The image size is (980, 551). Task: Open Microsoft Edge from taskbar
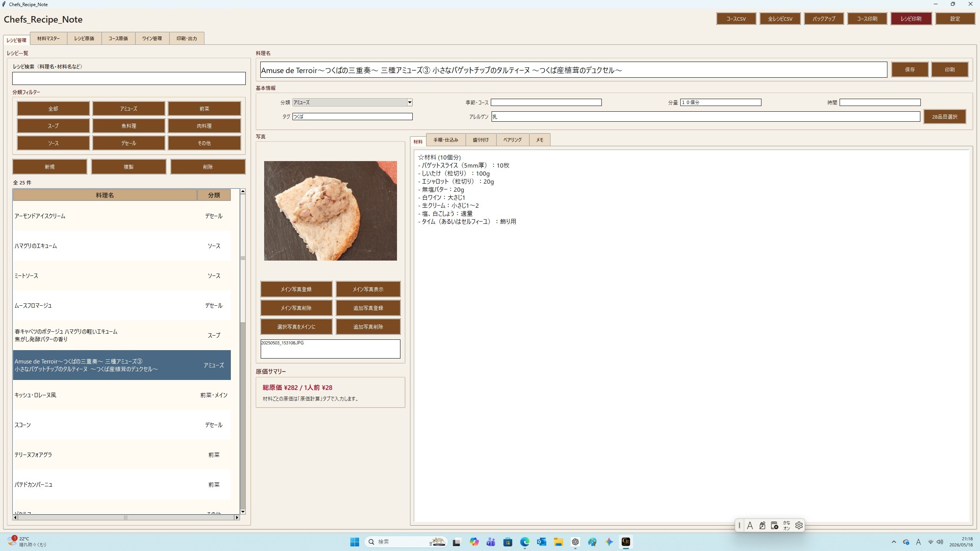(524, 542)
